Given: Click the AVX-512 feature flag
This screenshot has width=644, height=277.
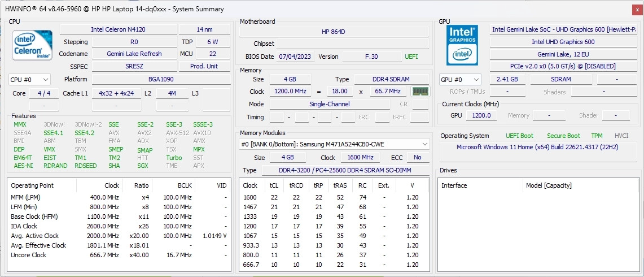Looking at the screenshot, I should click(178, 133).
